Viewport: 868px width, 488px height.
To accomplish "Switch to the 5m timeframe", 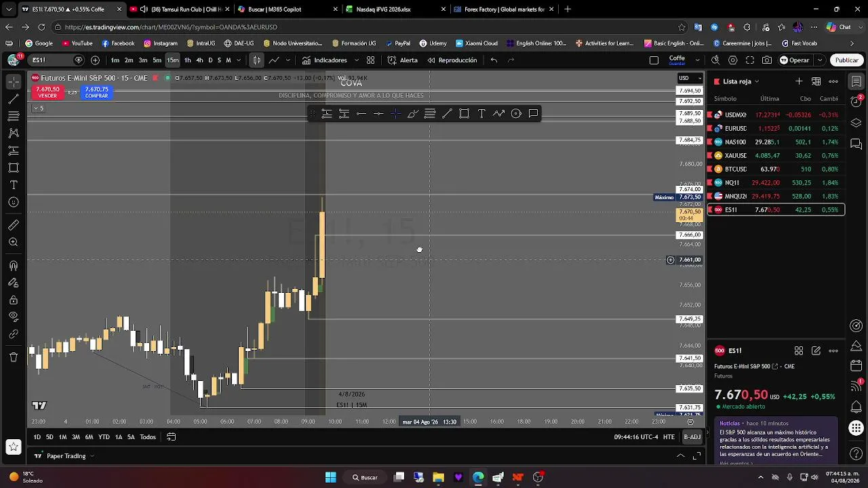I will click(x=157, y=60).
